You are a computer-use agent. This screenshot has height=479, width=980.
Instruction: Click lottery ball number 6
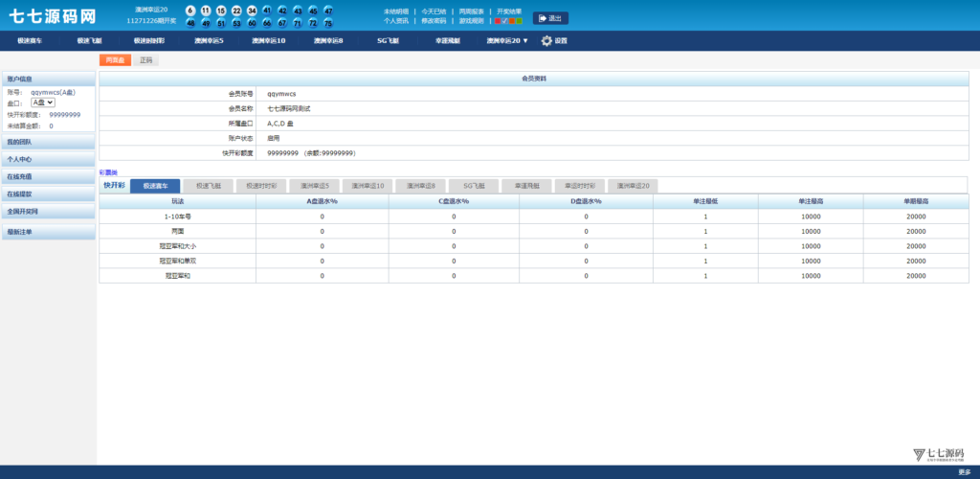(190, 11)
